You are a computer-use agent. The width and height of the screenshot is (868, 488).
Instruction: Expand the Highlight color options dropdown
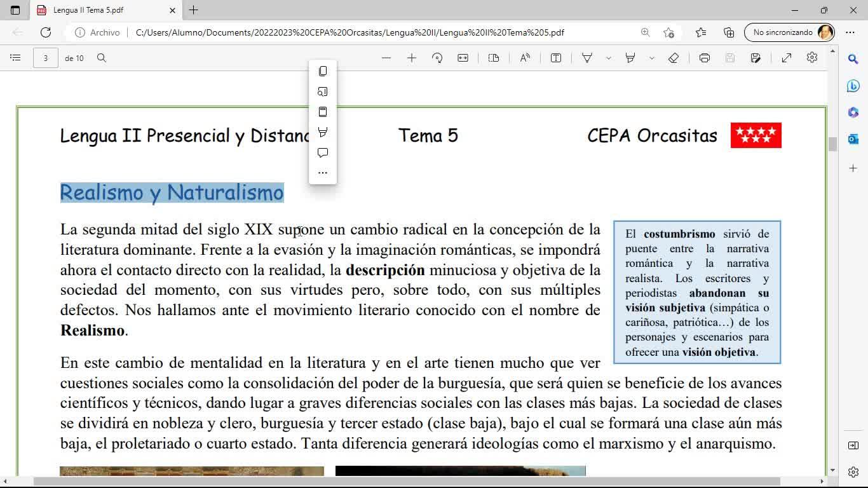click(651, 58)
